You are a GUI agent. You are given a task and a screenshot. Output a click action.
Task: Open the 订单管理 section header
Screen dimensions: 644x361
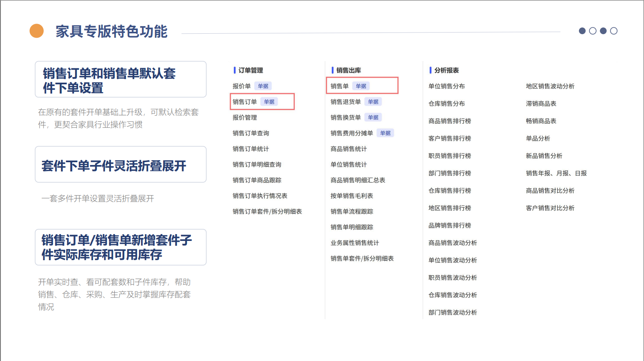pyautogui.click(x=250, y=70)
